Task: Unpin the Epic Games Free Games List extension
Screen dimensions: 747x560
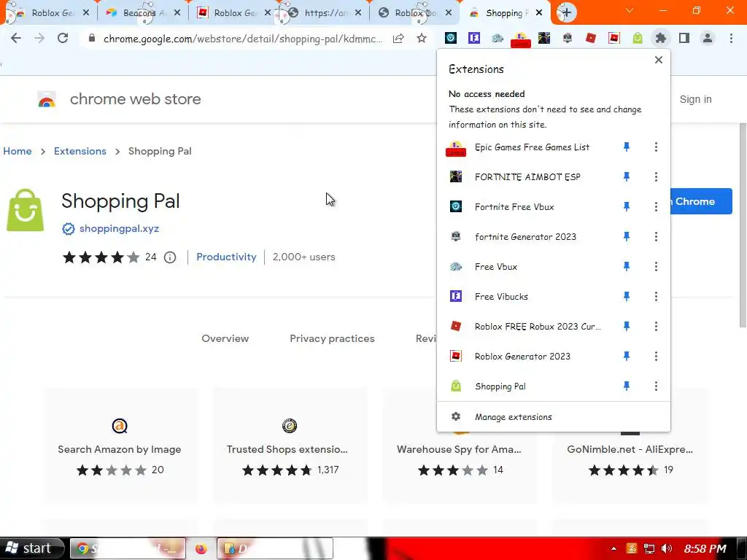Action: [x=627, y=147]
